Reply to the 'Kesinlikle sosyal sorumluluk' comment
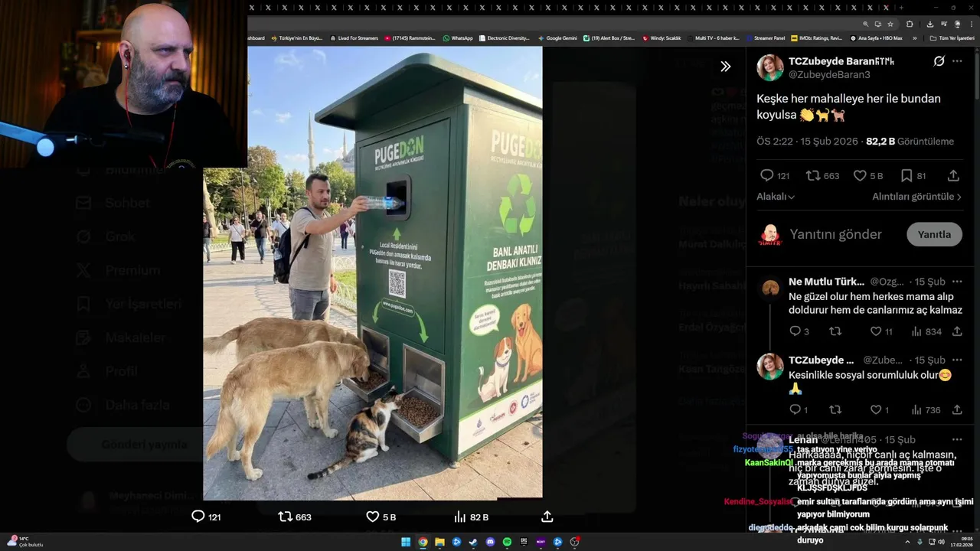The image size is (980, 551). coord(795,409)
